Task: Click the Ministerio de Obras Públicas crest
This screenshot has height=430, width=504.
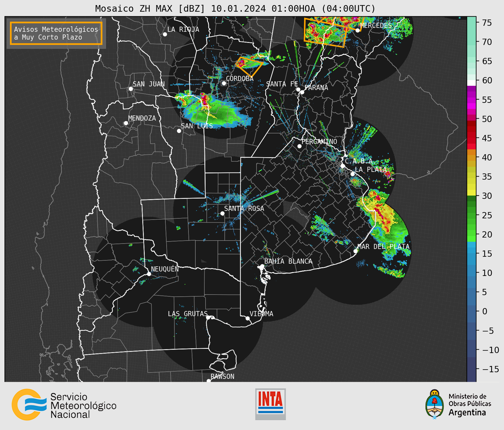Action: click(x=435, y=404)
